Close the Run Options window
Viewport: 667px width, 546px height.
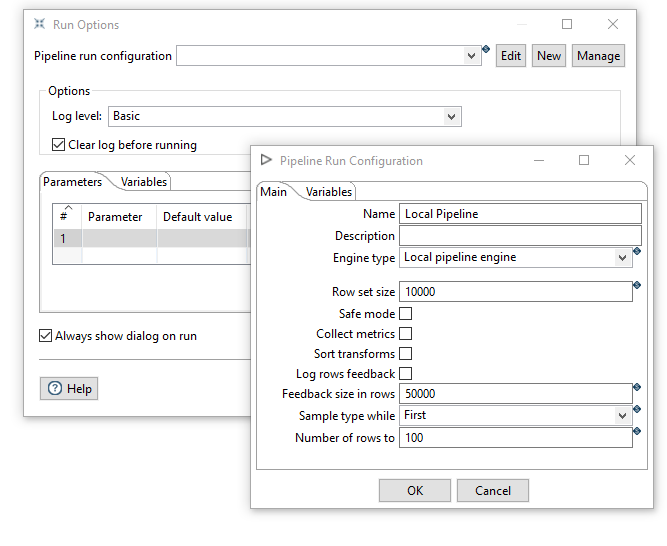pos(613,24)
